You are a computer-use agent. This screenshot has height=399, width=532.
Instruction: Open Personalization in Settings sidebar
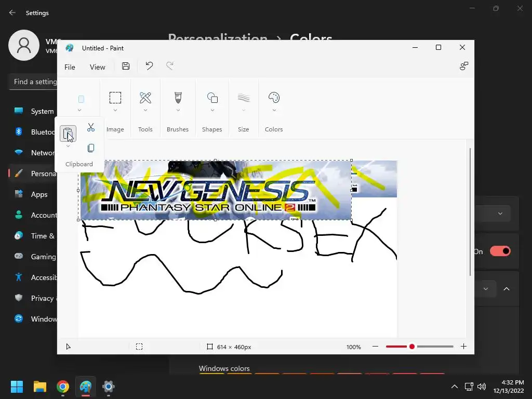pyautogui.click(x=33, y=174)
